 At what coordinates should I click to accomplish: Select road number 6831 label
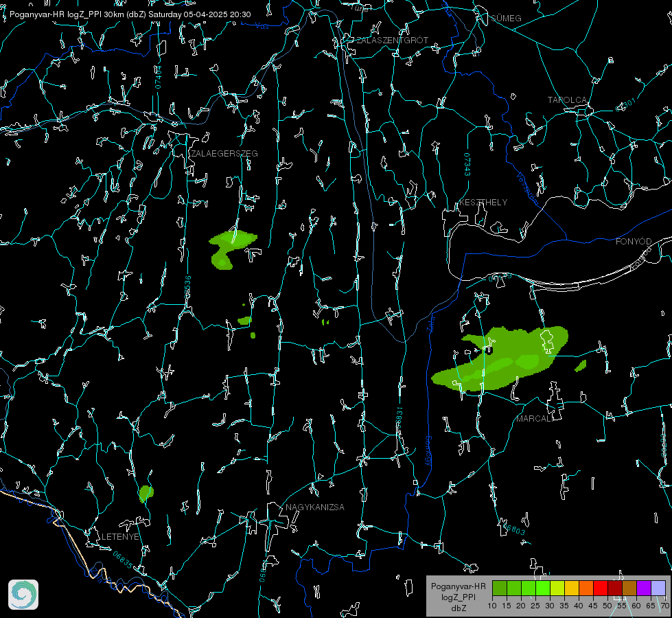coord(399,416)
